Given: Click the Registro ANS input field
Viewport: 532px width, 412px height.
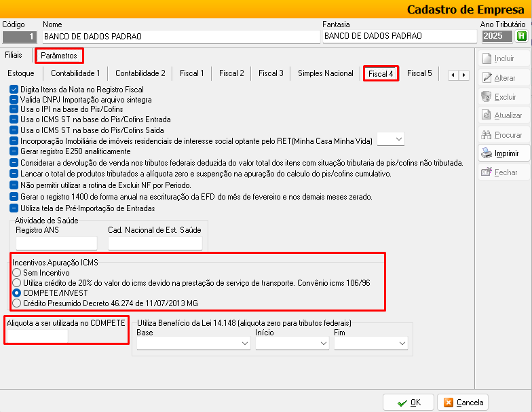Looking at the screenshot, I should tap(56, 243).
